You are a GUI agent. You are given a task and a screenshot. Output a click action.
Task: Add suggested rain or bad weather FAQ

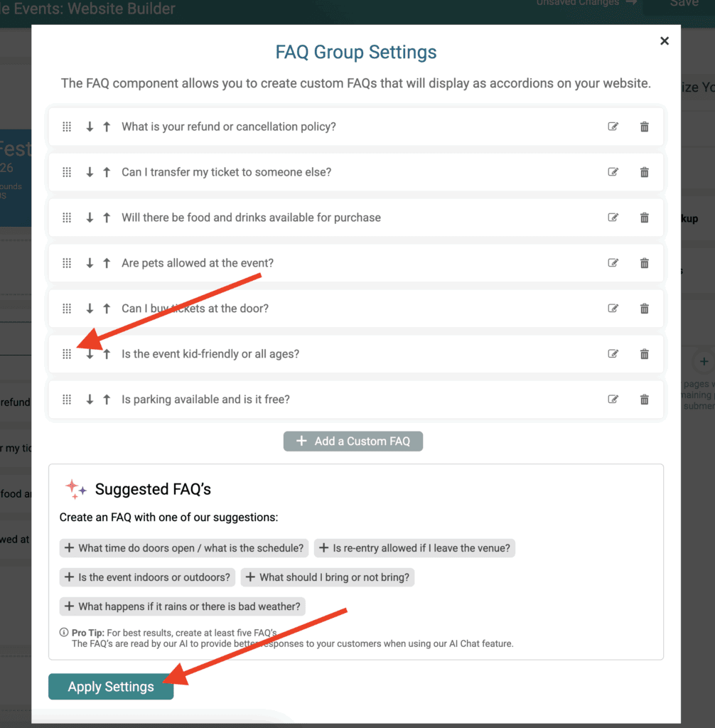(x=183, y=606)
